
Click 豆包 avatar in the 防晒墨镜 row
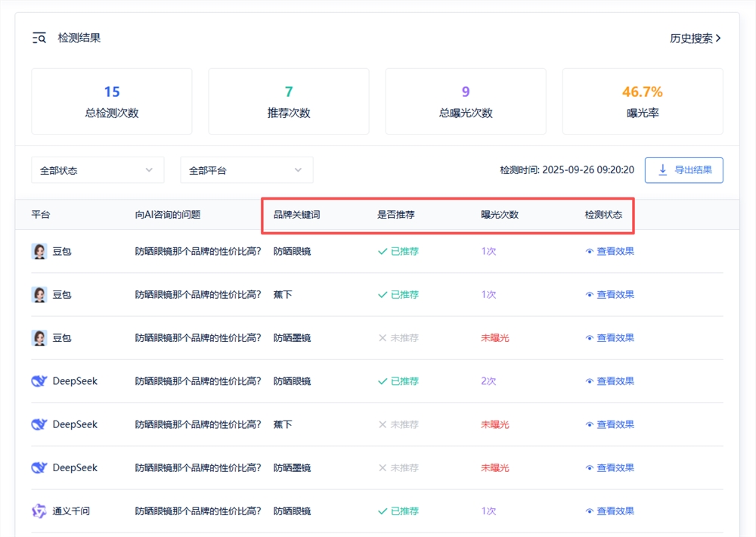[39, 337]
